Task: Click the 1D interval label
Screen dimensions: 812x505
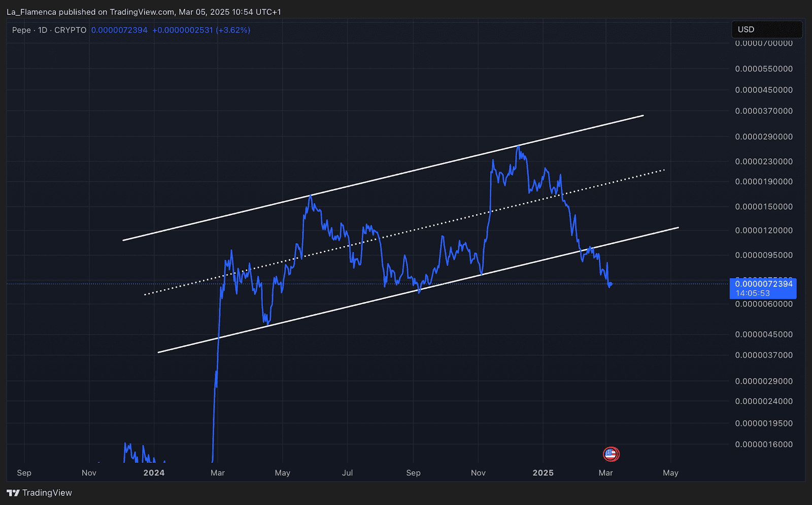Action: click(x=43, y=30)
